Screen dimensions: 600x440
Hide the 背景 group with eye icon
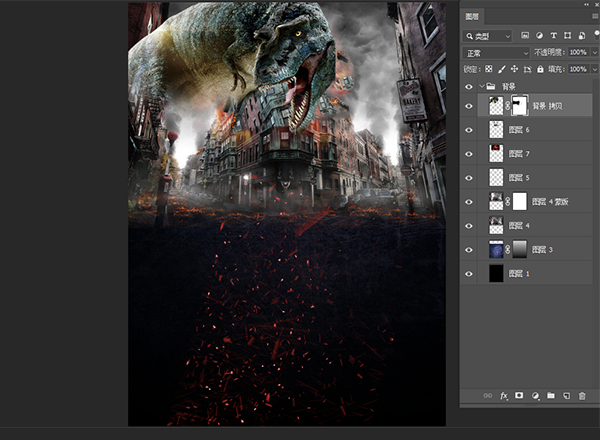click(470, 87)
